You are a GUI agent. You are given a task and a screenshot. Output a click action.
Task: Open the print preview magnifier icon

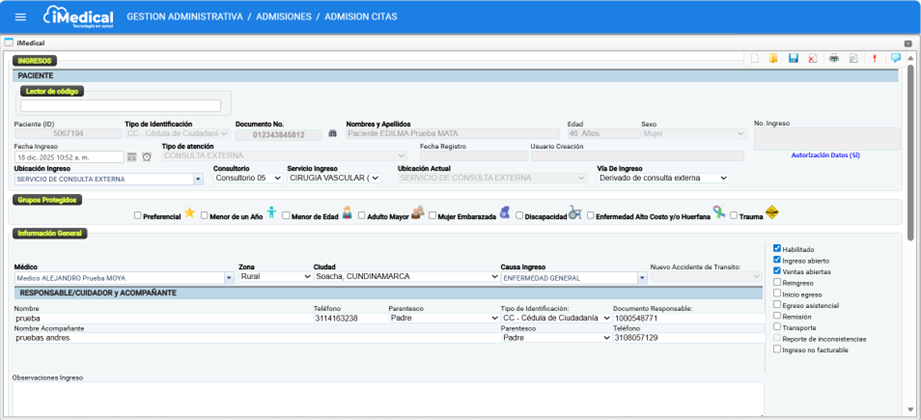pyautogui.click(x=853, y=59)
